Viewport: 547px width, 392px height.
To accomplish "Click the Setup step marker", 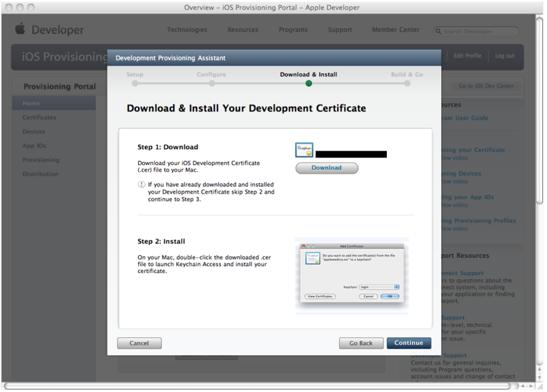I will coord(135,83).
